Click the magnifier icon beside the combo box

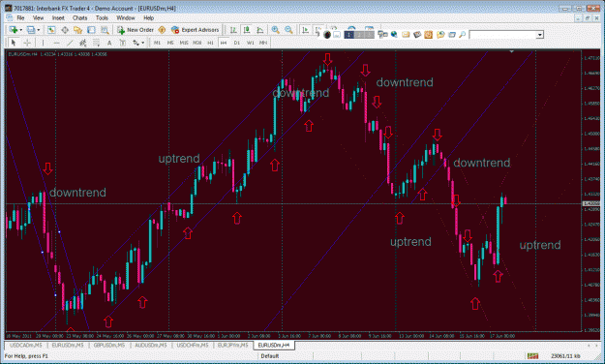462,34
